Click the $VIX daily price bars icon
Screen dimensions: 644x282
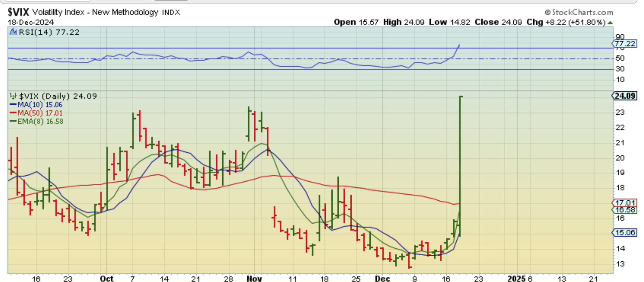point(13,96)
